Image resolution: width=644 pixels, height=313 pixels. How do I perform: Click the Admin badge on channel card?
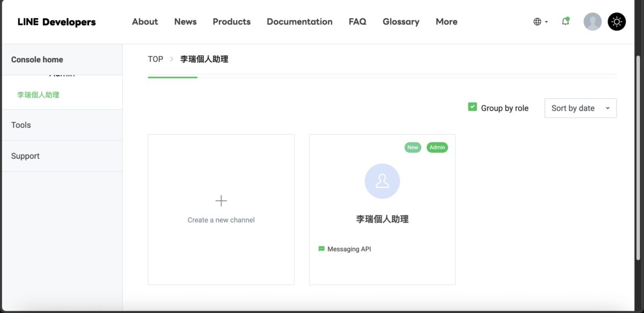tap(437, 147)
